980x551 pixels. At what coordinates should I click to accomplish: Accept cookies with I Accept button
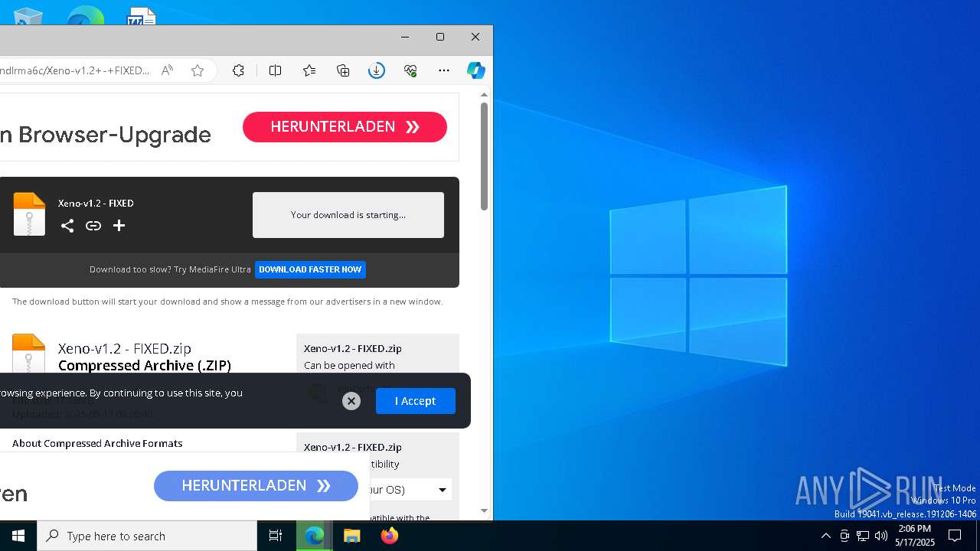(x=416, y=401)
